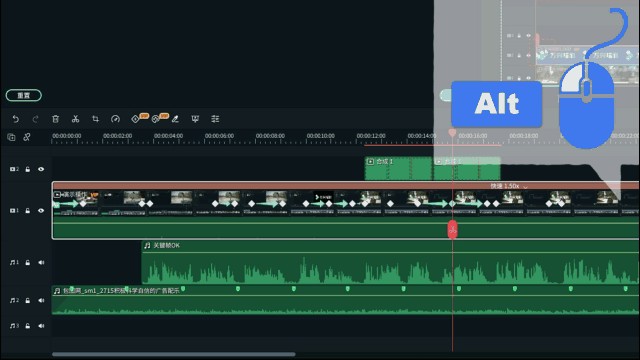
Task: Click the undo arrow in the timeline toolbar
Action: (16, 119)
